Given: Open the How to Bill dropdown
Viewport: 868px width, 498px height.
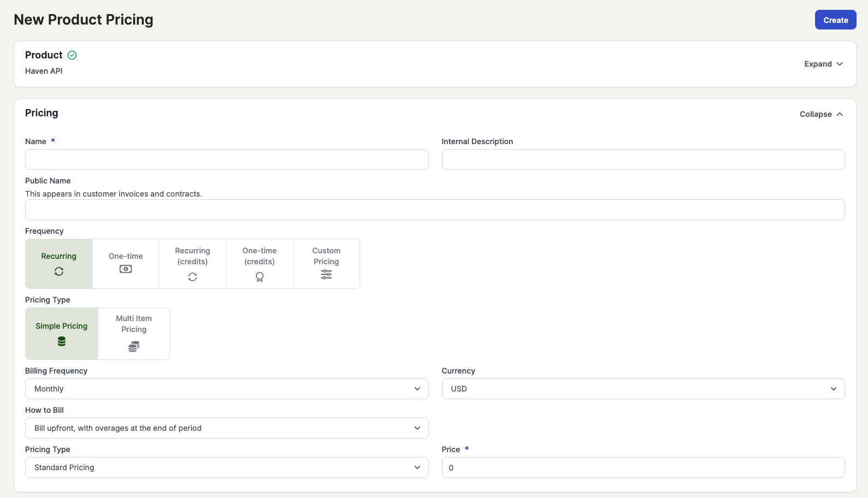Looking at the screenshot, I should [x=226, y=428].
